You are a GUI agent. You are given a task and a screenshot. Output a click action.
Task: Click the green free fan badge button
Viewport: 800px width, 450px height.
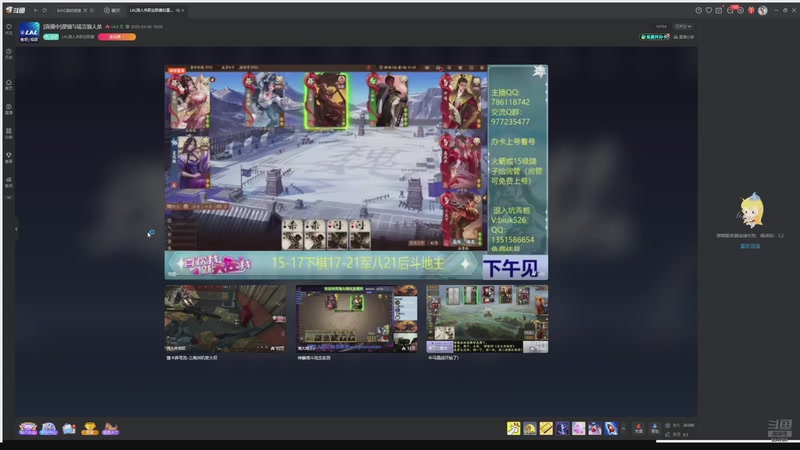655,37
